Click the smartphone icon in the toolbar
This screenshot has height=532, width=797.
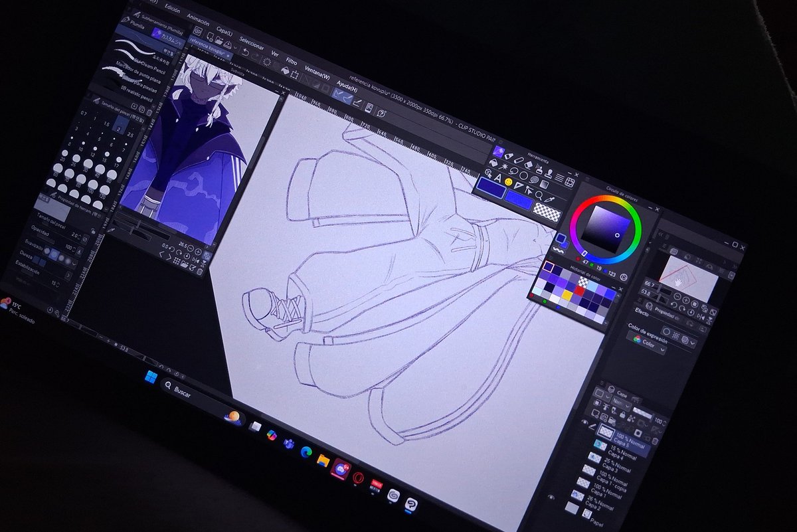point(369,108)
